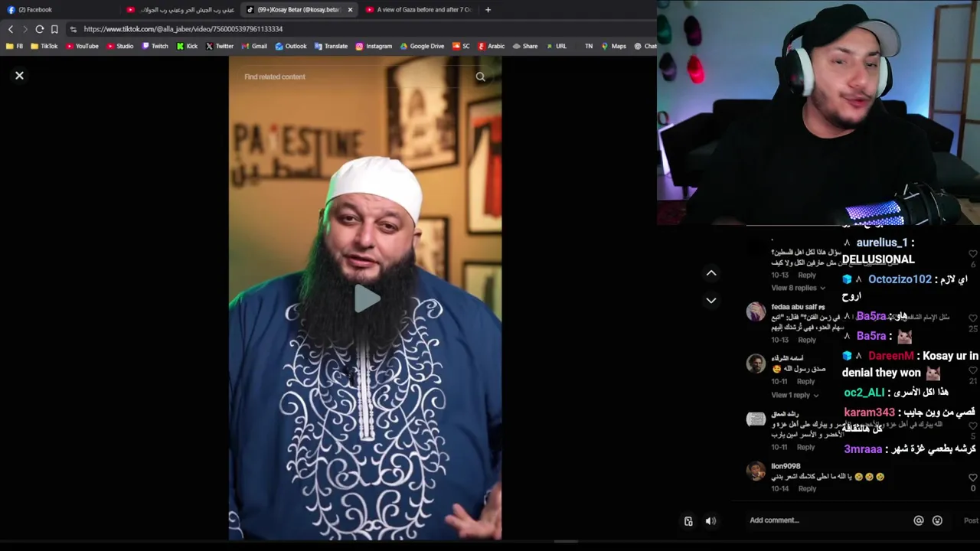Open the Twitch bookmark

[x=155, y=46]
